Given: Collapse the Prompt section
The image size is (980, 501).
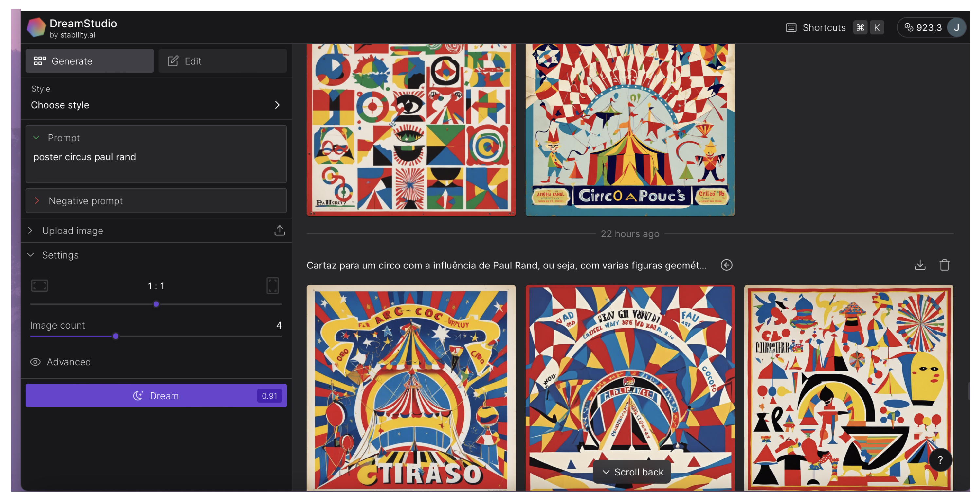Looking at the screenshot, I should point(37,138).
